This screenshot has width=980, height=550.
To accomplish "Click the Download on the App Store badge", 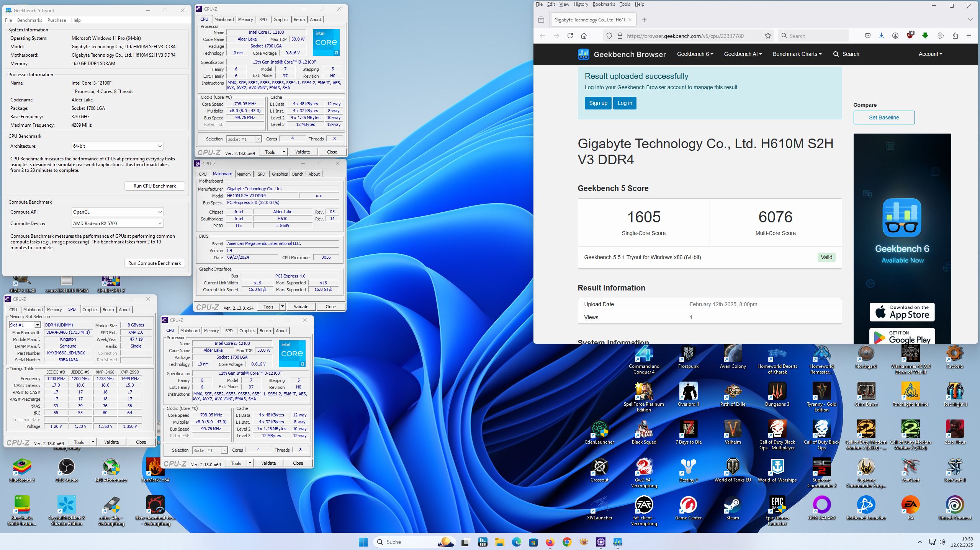I will [x=901, y=312].
